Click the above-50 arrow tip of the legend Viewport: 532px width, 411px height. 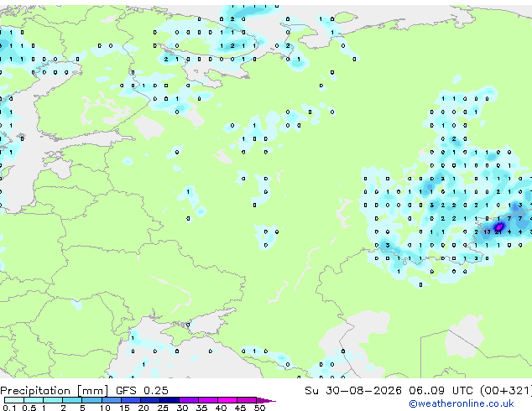[x=266, y=400]
